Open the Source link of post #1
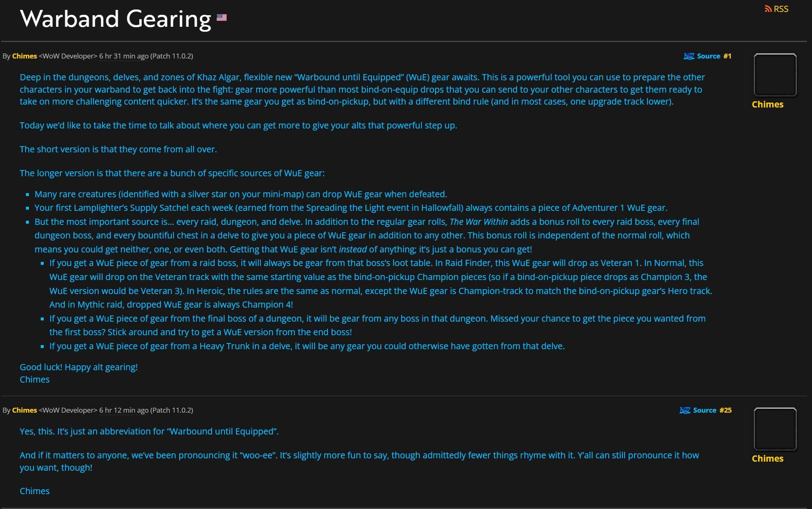Image resolution: width=812 pixels, height=509 pixels. [x=709, y=56]
